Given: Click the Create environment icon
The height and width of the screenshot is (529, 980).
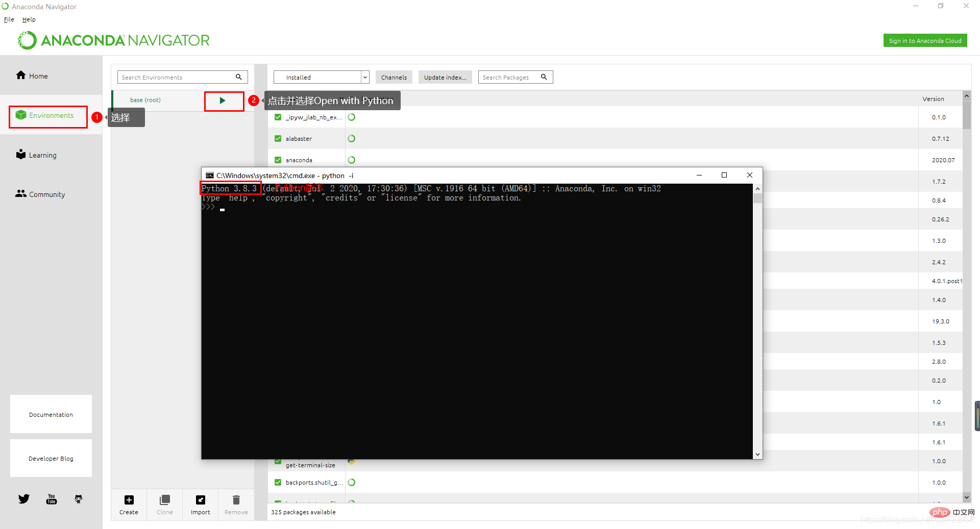Looking at the screenshot, I should [x=129, y=500].
